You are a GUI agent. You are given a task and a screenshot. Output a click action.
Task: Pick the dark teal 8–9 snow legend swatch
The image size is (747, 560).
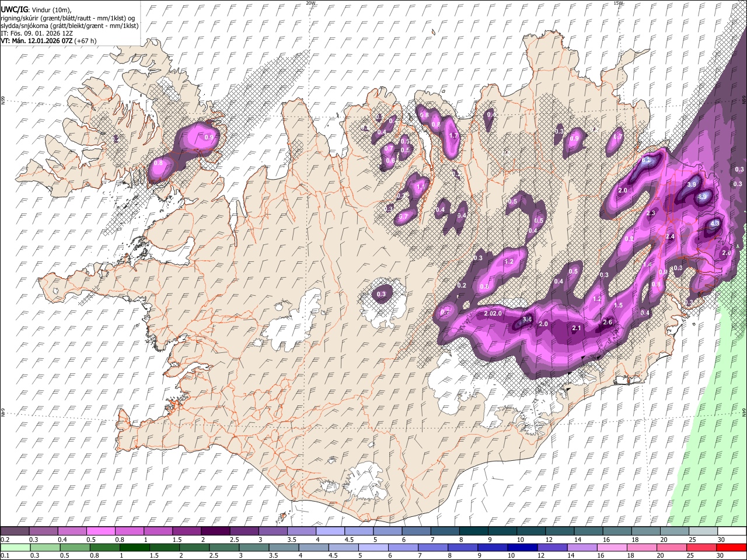coord(474,531)
